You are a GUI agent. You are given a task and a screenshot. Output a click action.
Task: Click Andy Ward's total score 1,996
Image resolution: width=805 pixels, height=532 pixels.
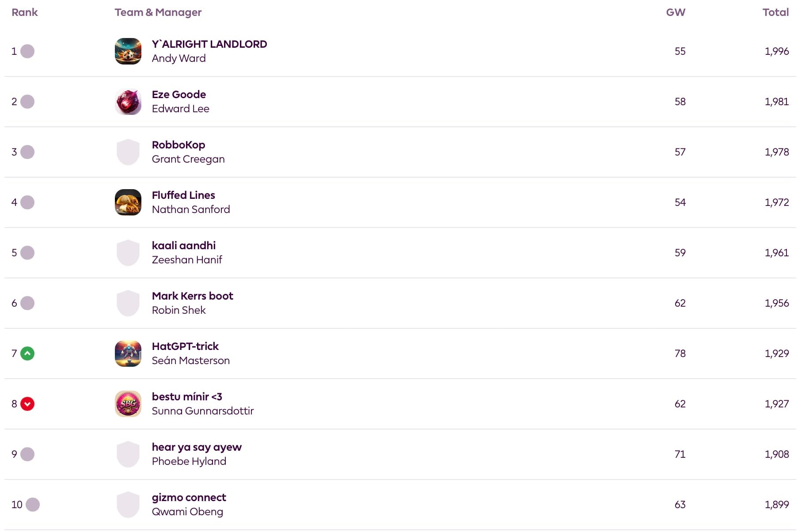[x=777, y=51]
